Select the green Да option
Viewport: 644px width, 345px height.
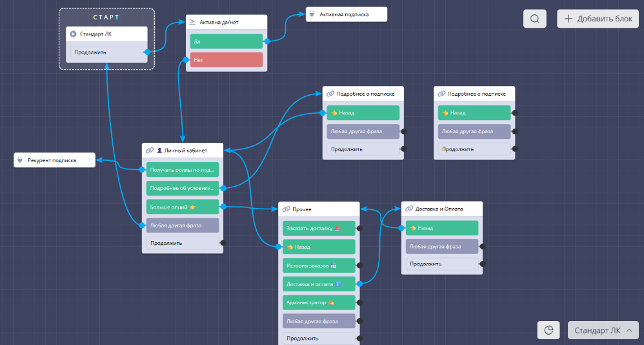(226, 41)
